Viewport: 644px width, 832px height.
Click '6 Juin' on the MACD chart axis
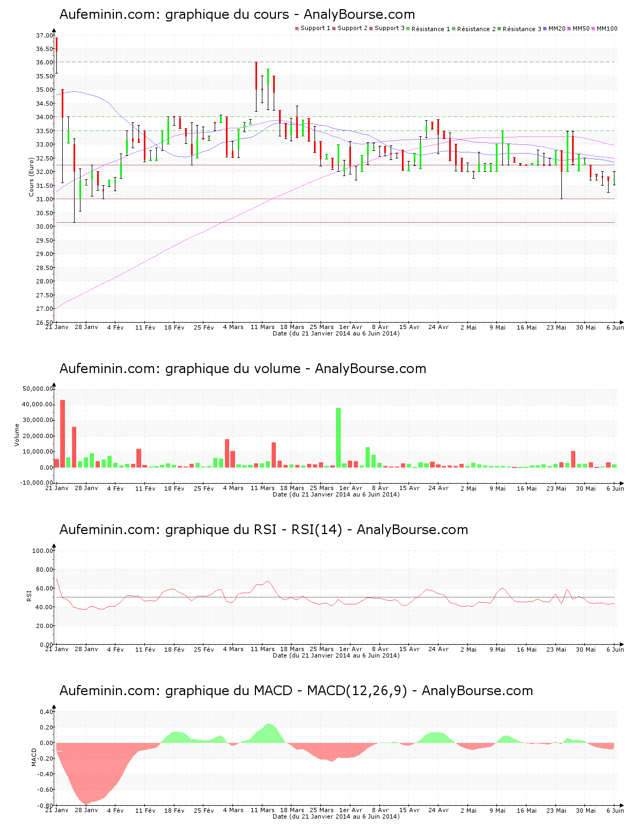(x=615, y=810)
